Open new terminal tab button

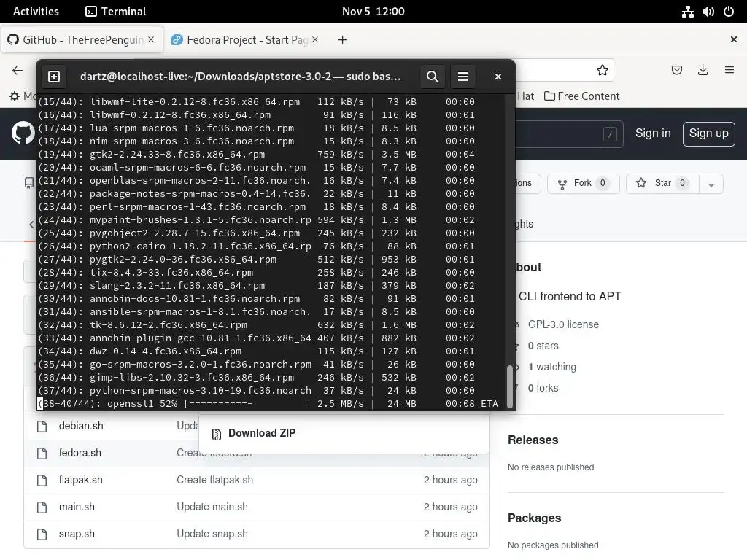(54, 77)
